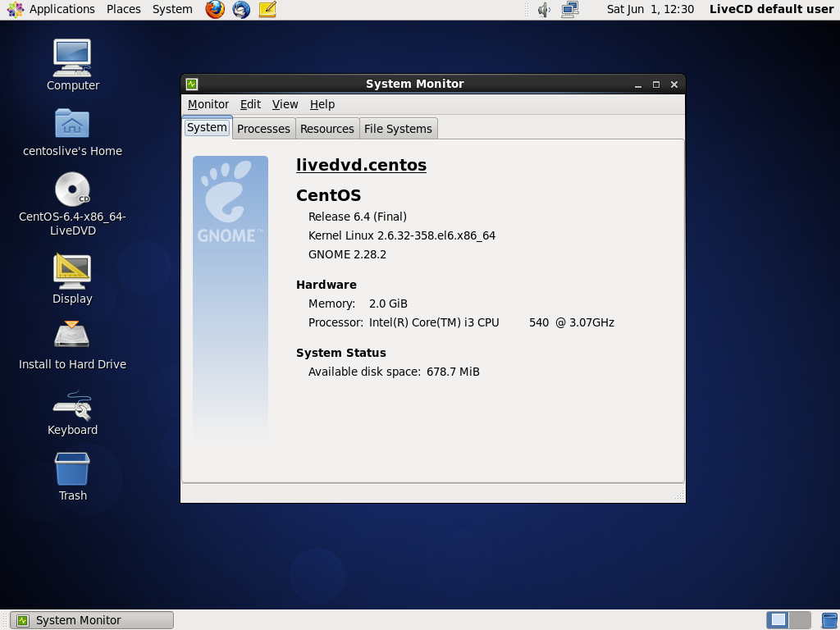The width and height of the screenshot is (840, 630).
Task: Click the network connection icon
Action: click(x=570, y=9)
